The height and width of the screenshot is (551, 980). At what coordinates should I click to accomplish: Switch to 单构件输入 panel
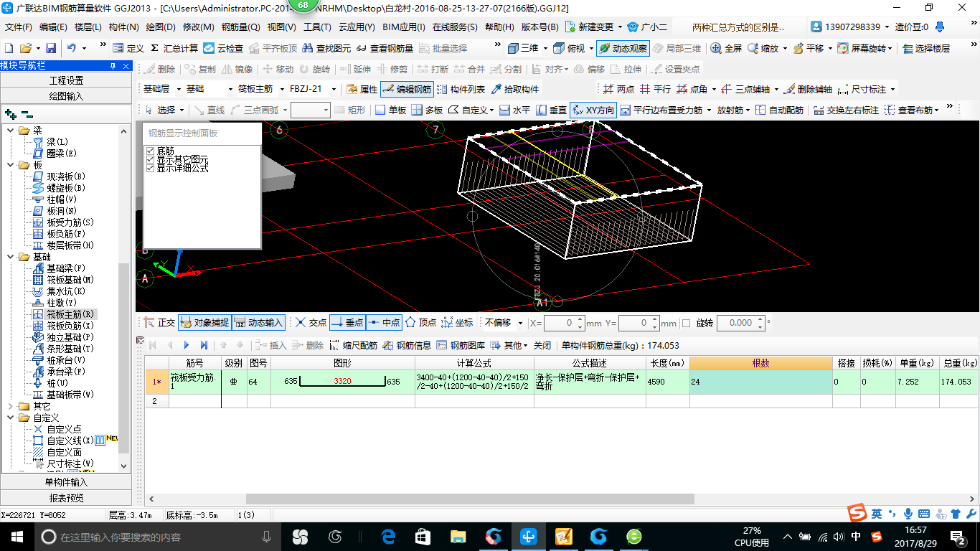66,482
